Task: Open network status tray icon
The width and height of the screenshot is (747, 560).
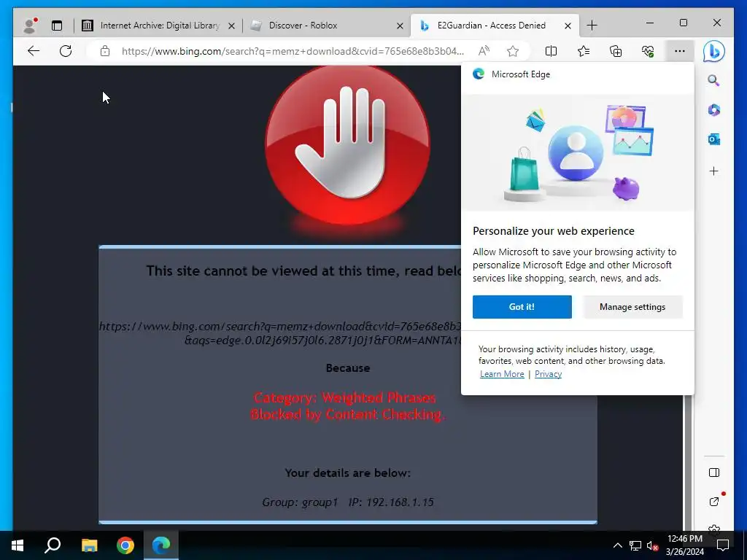Action: pos(635,545)
